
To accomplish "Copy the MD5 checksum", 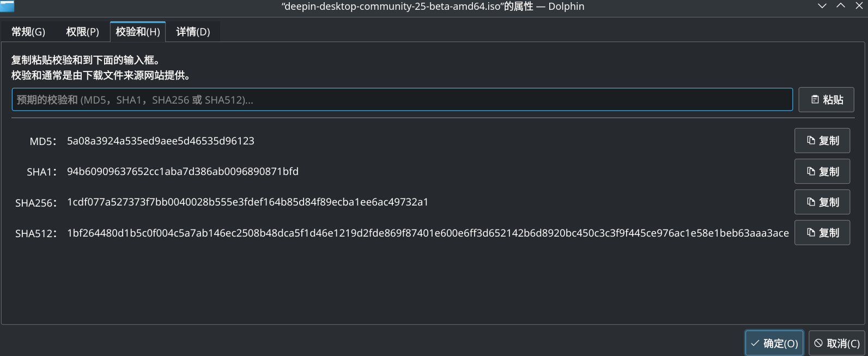I will (822, 141).
